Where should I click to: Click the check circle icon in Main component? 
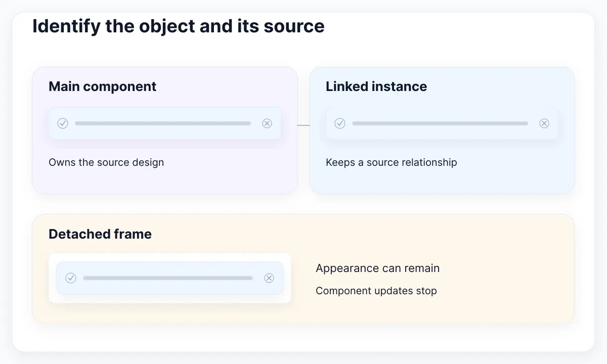tap(63, 123)
